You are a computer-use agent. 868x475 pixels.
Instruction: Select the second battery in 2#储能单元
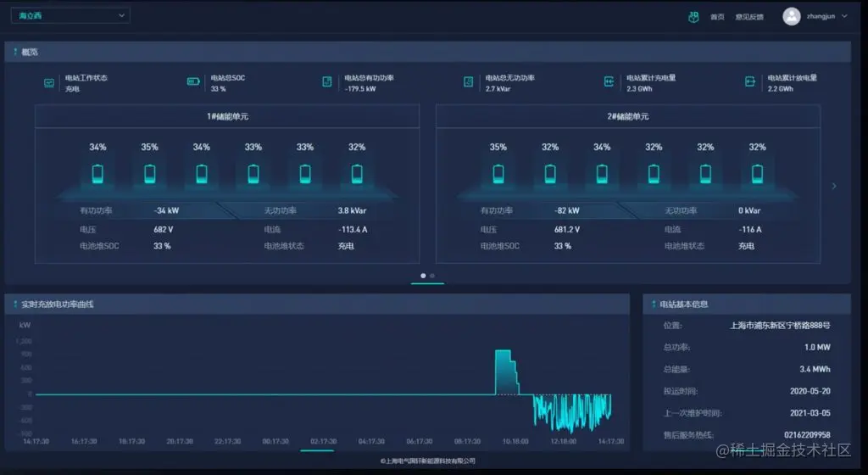click(x=550, y=174)
